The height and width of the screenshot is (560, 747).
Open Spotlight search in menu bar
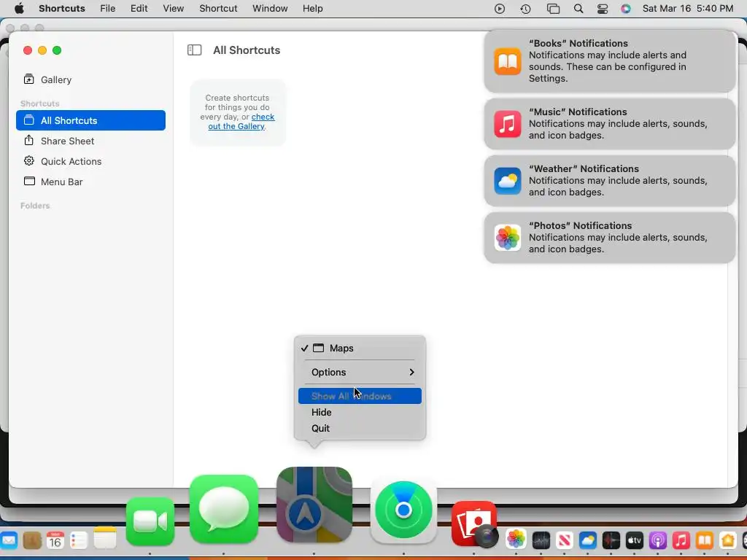pos(578,9)
